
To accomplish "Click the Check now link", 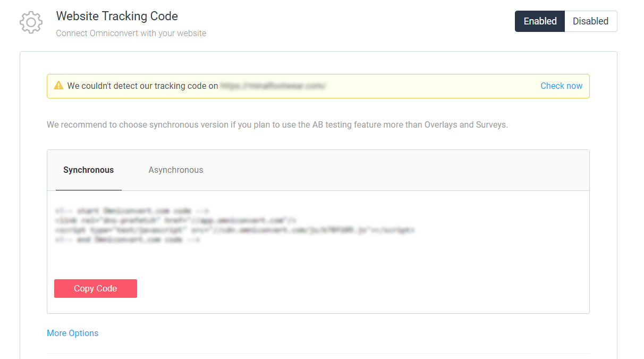I will tap(561, 86).
